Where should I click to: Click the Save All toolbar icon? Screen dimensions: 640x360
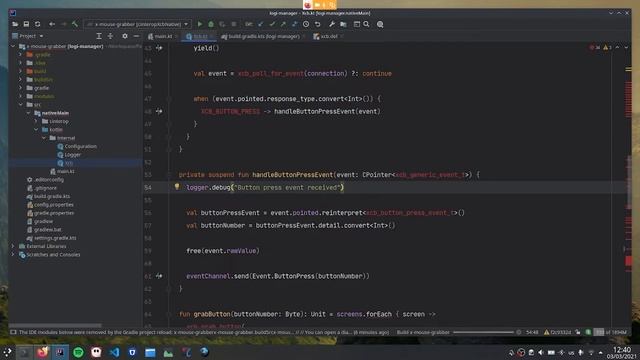click(x=26, y=24)
